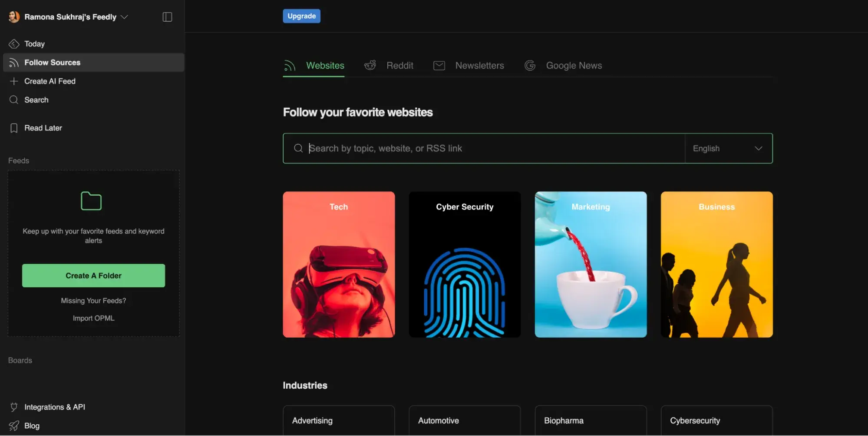The width and height of the screenshot is (868, 436).
Task: Click the plus icon beside Create AI Feed
Action: 14,81
